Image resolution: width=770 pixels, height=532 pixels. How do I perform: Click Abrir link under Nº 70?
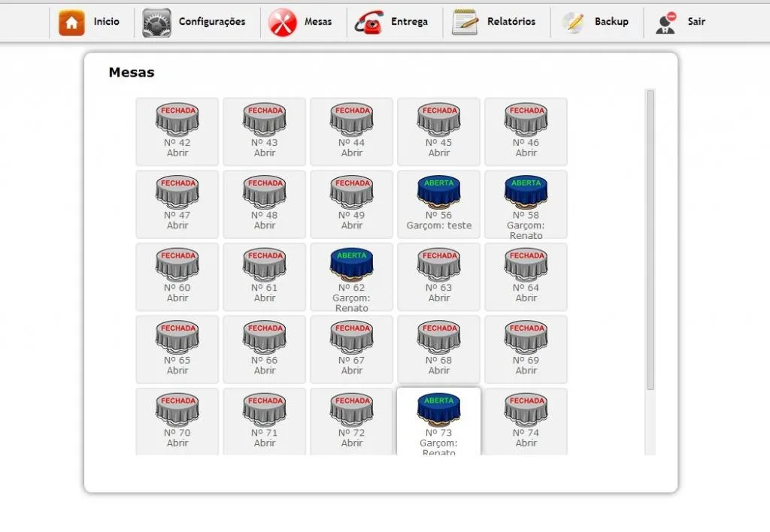[177, 443]
